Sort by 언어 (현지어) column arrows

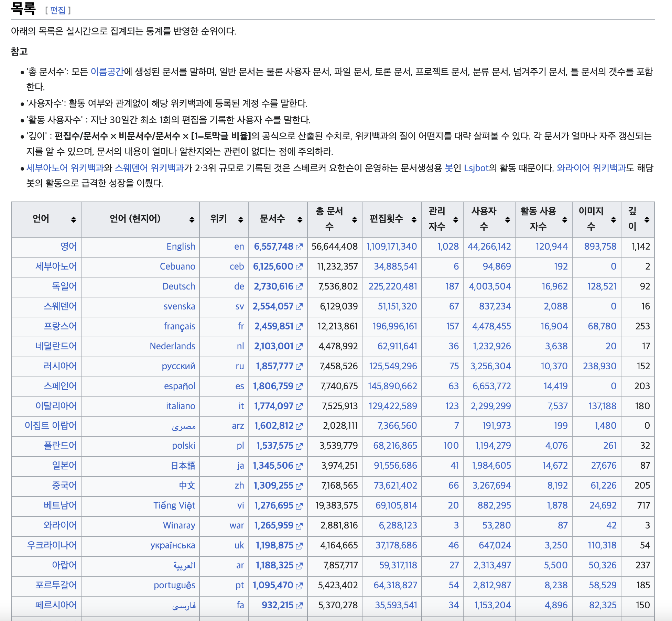point(192,219)
